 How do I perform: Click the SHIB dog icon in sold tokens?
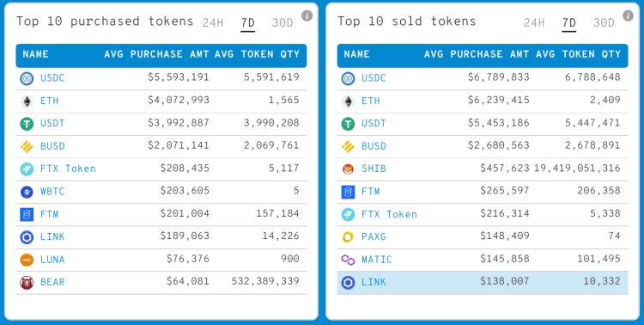[x=348, y=169]
